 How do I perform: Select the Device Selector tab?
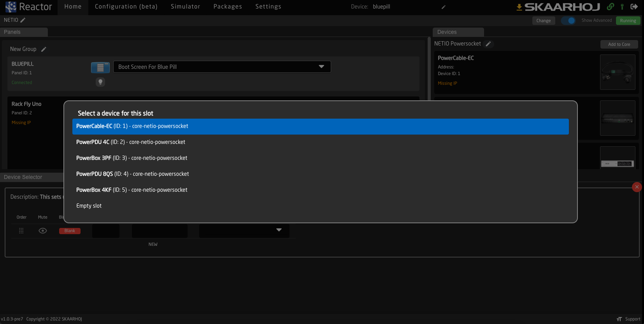click(32, 177)
